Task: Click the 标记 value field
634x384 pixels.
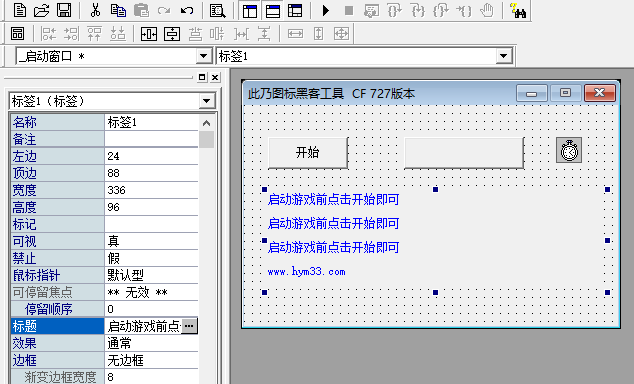Action: pos(152,224)
